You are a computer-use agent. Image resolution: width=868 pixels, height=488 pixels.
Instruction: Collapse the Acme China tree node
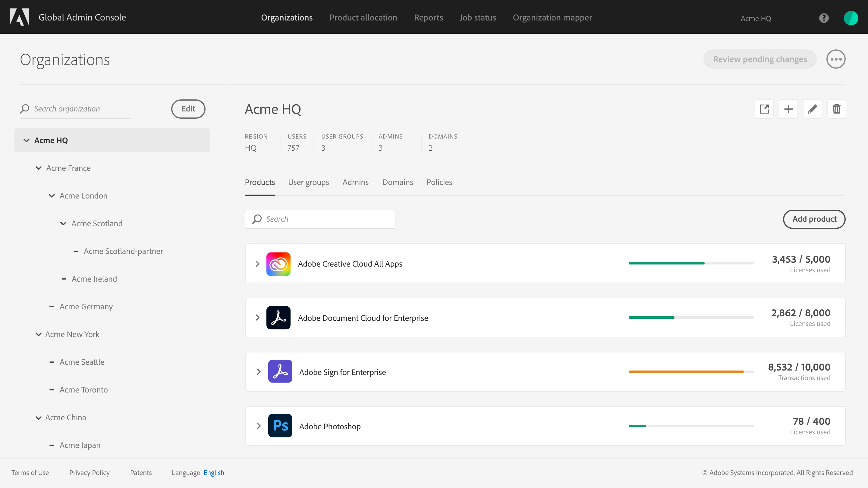(x=38, y=418)
